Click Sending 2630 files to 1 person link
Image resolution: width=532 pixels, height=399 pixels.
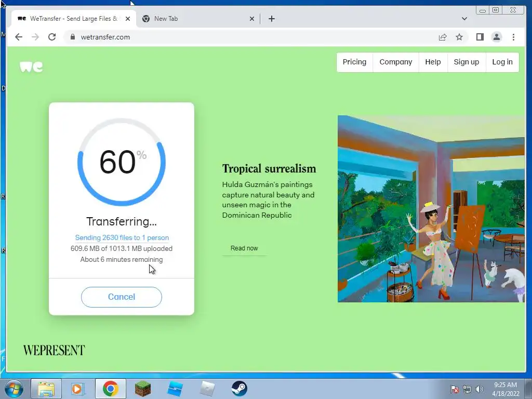pyautogui.click(x=122, y=237)
